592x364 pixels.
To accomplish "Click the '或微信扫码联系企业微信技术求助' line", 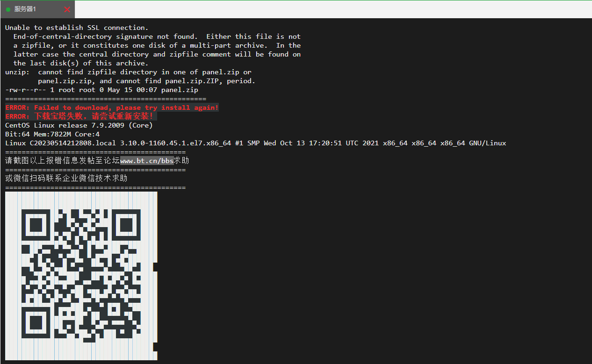I will (66, 178).
